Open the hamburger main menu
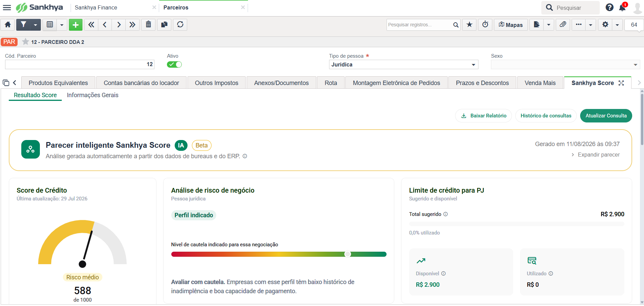 pos(7,7)
